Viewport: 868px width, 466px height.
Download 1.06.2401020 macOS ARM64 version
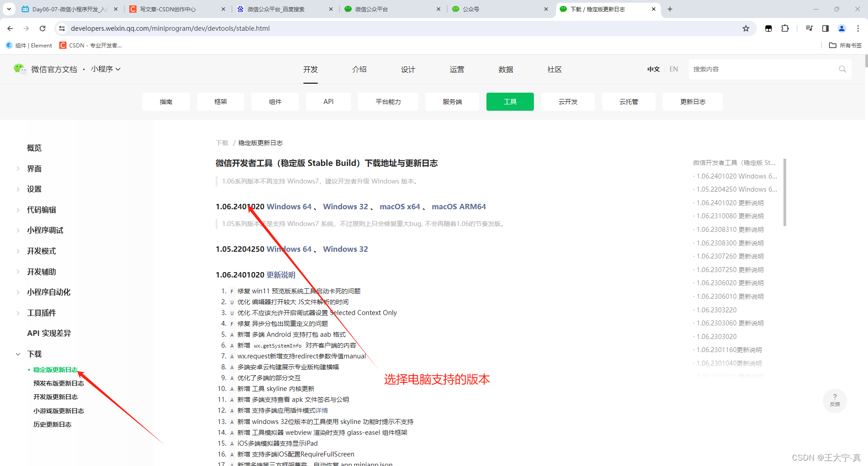[459, 207]
